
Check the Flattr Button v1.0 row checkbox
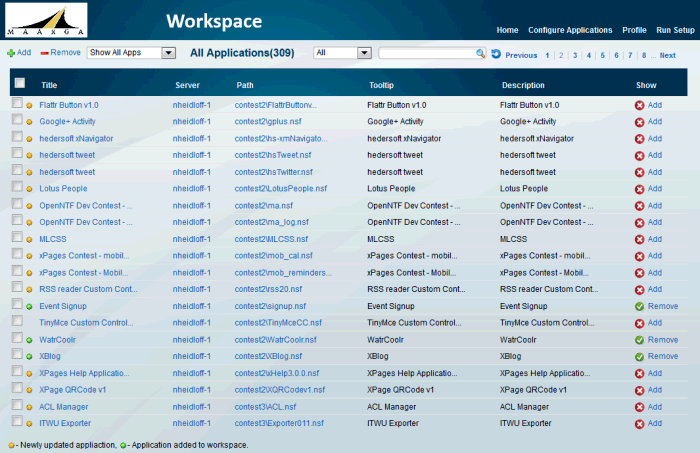pyautogui.click(x=17, y=103)
